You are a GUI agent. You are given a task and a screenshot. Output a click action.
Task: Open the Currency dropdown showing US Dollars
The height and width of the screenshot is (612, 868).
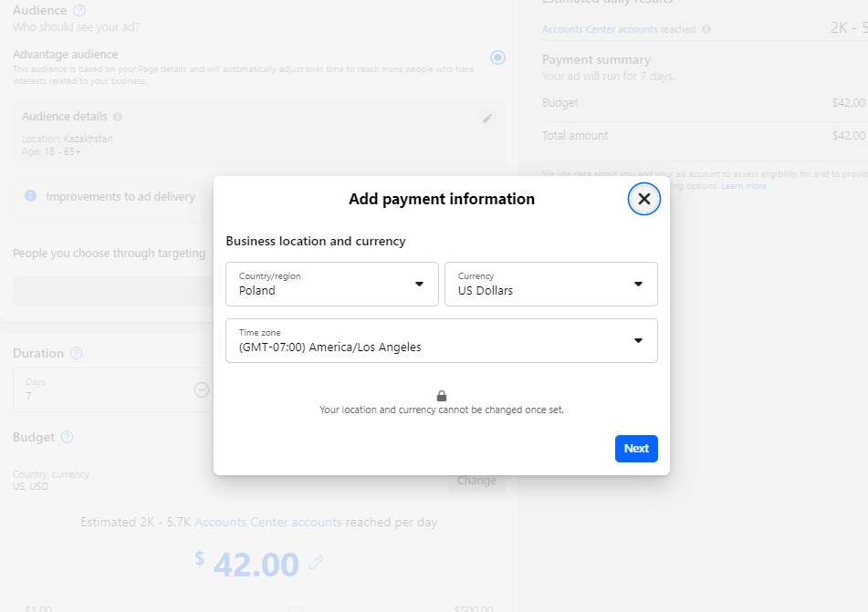550,284
